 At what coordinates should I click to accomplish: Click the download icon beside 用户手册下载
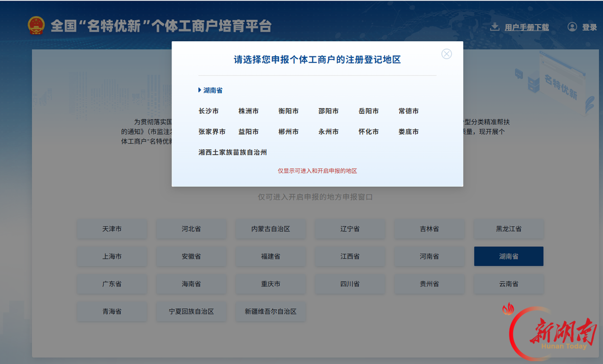point(495,27)
